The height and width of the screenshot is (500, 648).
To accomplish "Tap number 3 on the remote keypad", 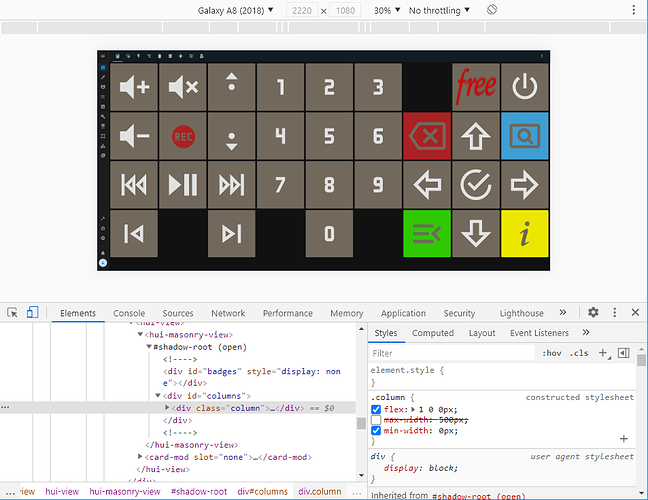I will pos(378,87).
